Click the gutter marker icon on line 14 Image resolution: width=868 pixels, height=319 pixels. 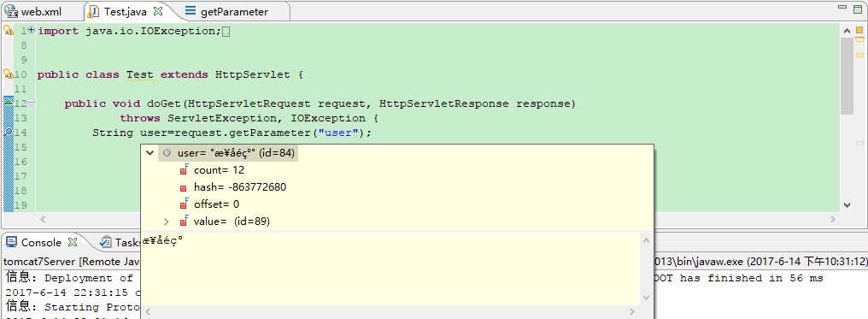tap(8, 132)
